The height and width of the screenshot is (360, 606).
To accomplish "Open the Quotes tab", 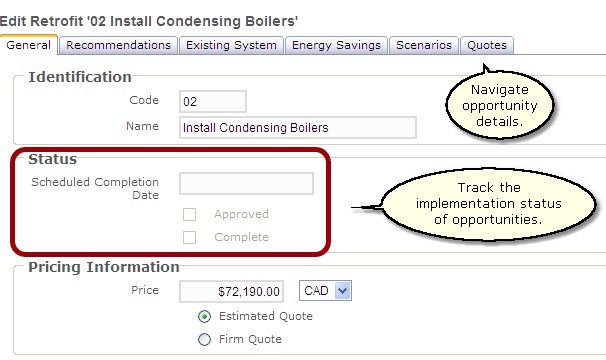I will click(x=487, y=45).
